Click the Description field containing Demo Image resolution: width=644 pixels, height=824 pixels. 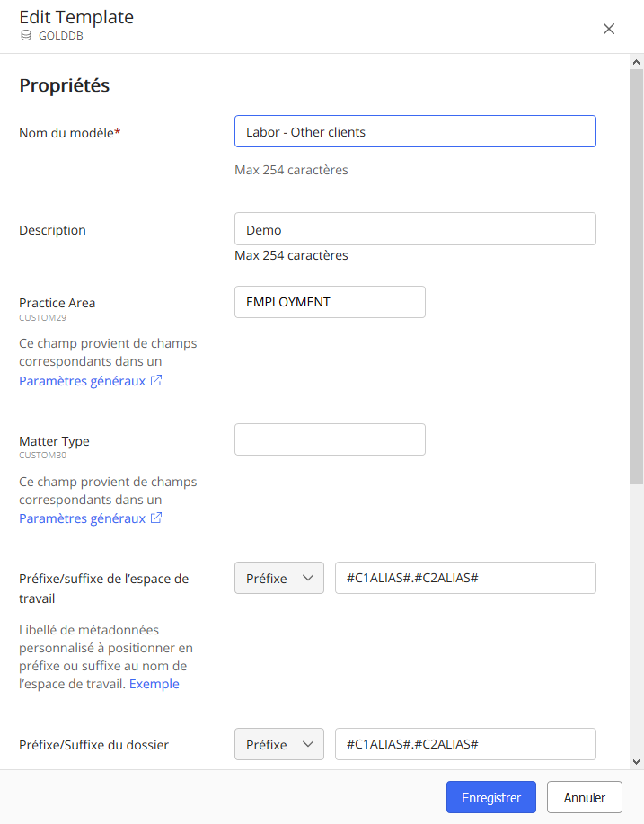415,228
